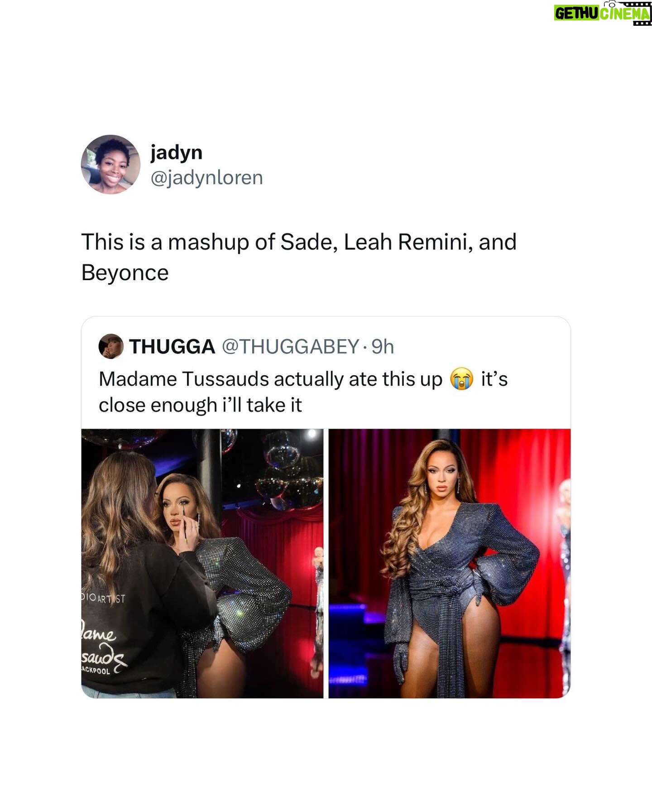Open the @jadynloren handle

tap(206, 178)
